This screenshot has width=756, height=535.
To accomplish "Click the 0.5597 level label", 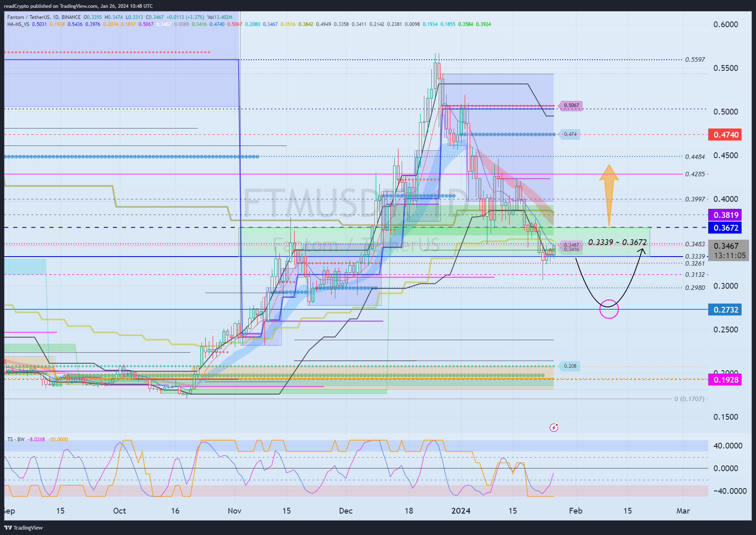I will 695,60.
